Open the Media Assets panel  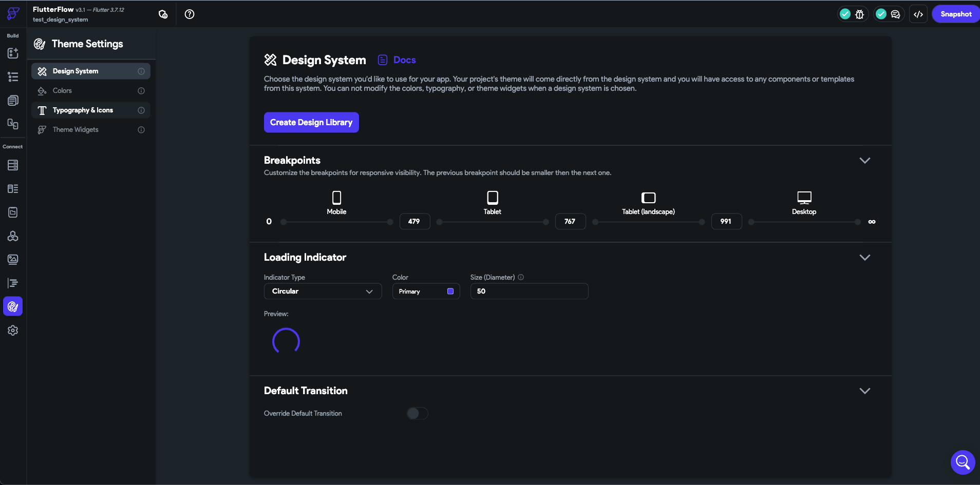point(12,259)
